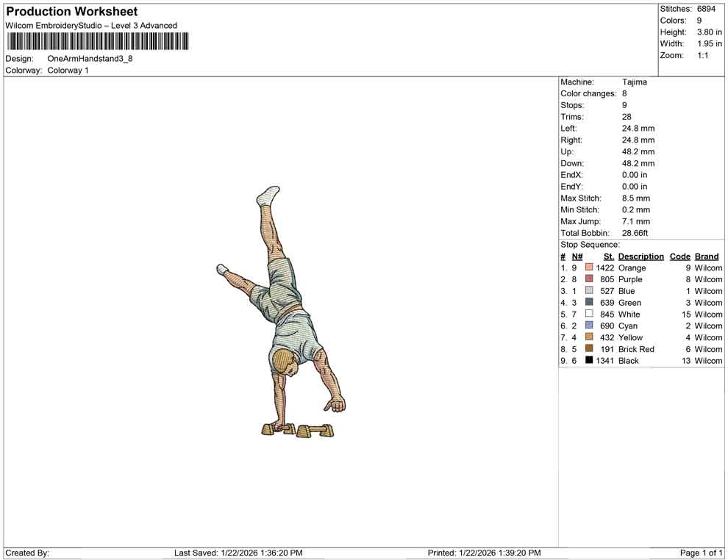Click the Page 1 of 1 text

pyautogui.click(x=700, y=553)
